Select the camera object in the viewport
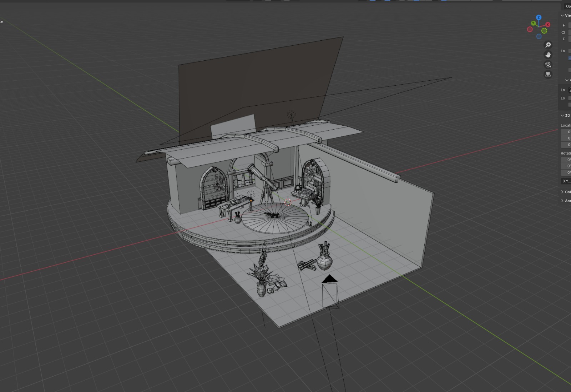571x392 pixels. click(330, 292)
